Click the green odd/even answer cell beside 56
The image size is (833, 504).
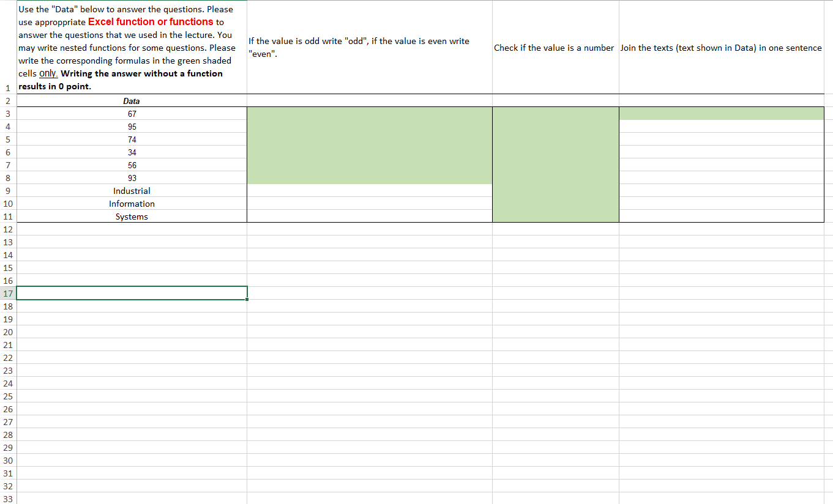370,165
